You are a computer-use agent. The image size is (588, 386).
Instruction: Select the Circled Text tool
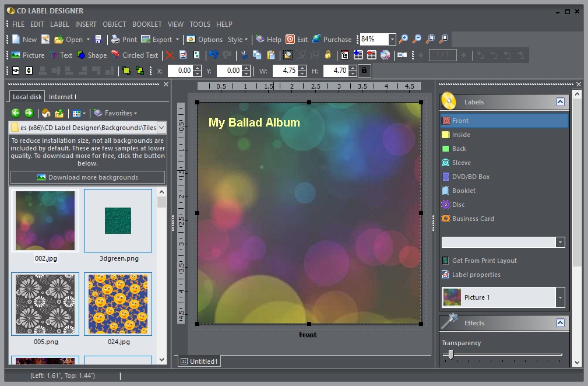click(135, 55)
